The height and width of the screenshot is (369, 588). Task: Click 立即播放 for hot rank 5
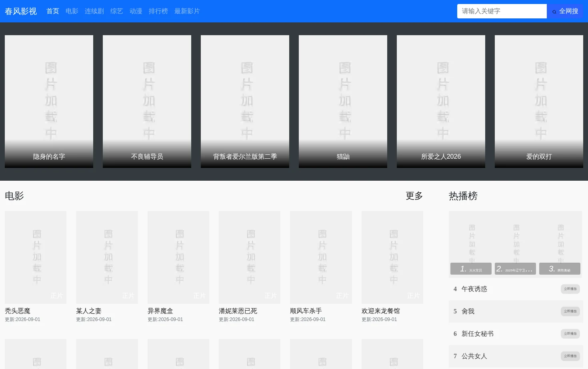click(570, 311)
